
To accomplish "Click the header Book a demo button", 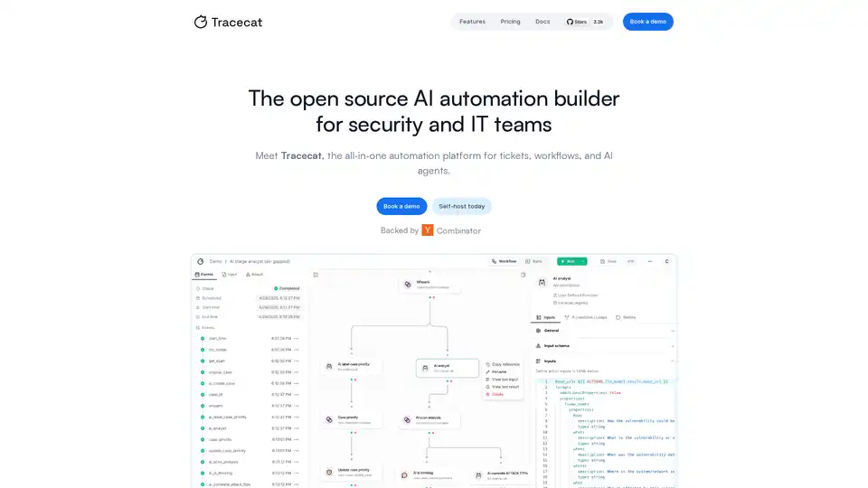I will [647, 22].
